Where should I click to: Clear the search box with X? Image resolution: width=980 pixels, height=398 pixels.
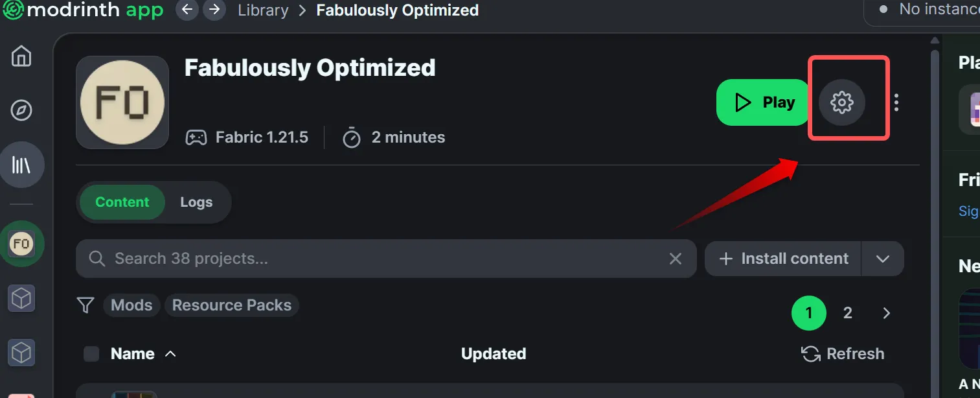click(x=675, y=259)
